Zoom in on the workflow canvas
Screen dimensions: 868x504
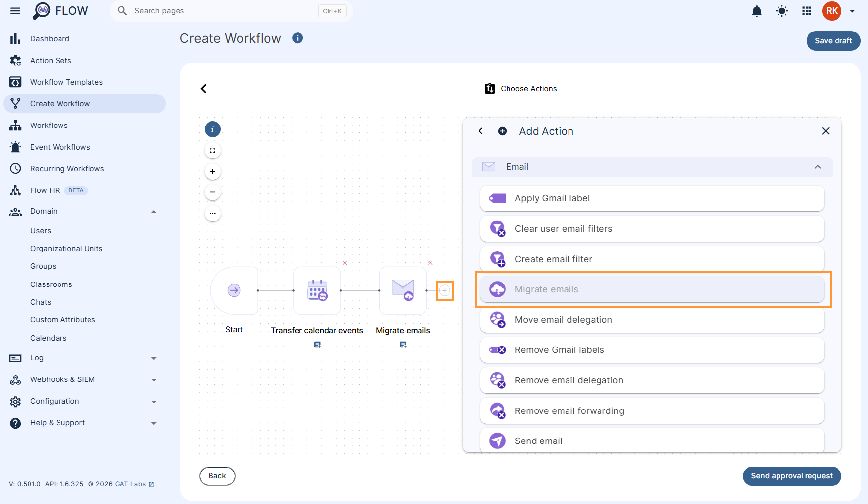click(212, 172)
